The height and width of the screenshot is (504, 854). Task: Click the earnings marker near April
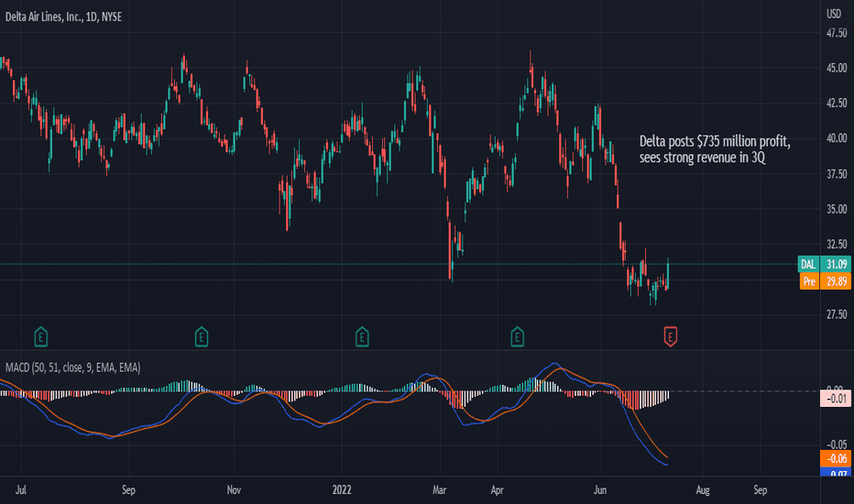518,336
